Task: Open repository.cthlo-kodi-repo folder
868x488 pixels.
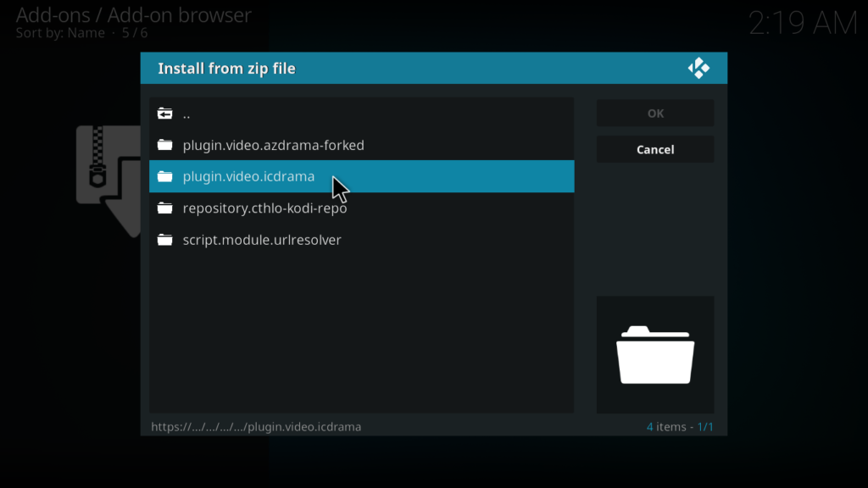Action: point(361,208)
